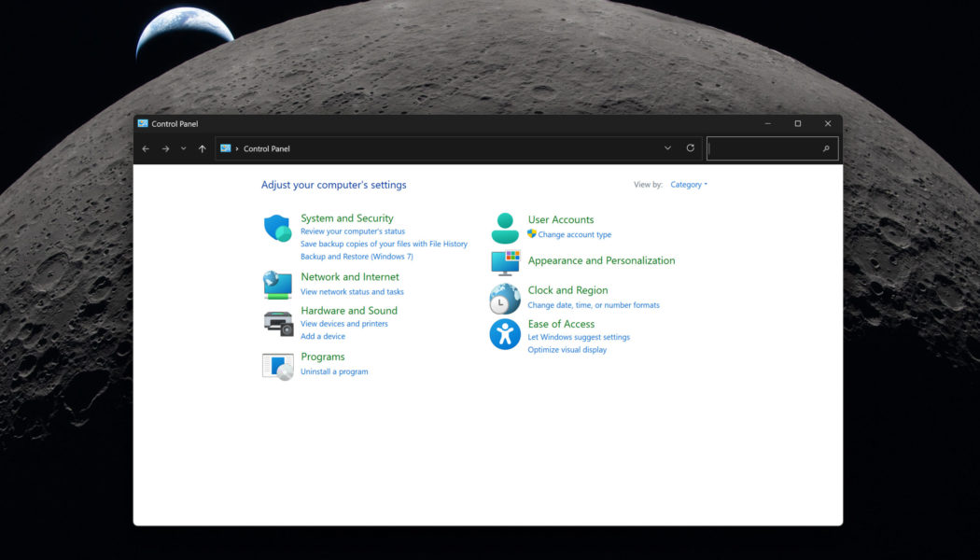Open the recent locations chevron next to navigation arrows

(183, 147)
